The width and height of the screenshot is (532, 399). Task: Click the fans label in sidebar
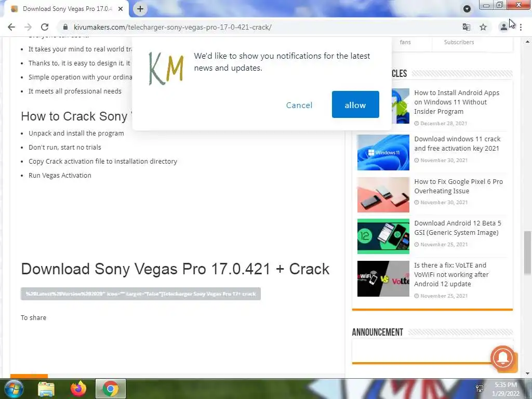(405, 42)
